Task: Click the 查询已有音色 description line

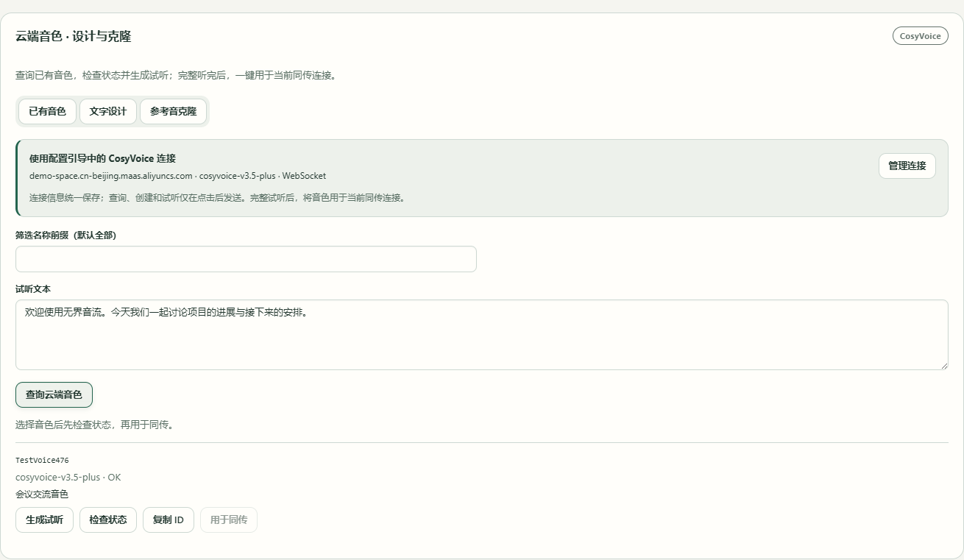Action: click(177, 75)
